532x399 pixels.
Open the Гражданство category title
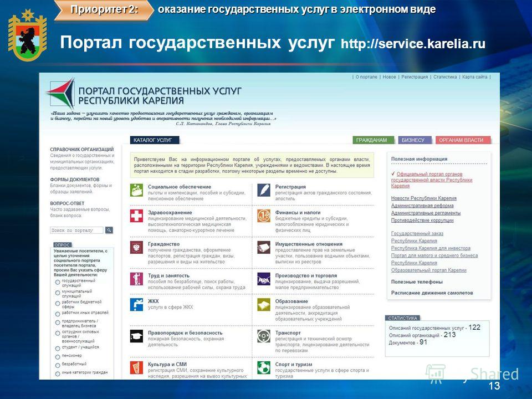tap(164, 244)
